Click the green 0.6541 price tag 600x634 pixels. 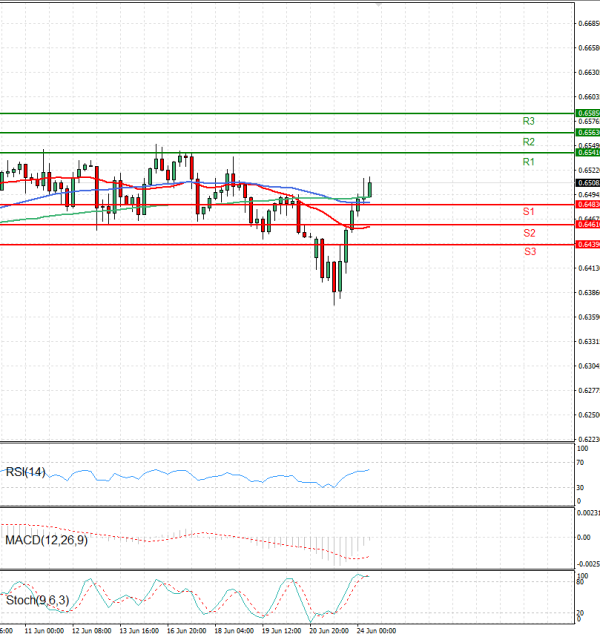tap(588, 152)
